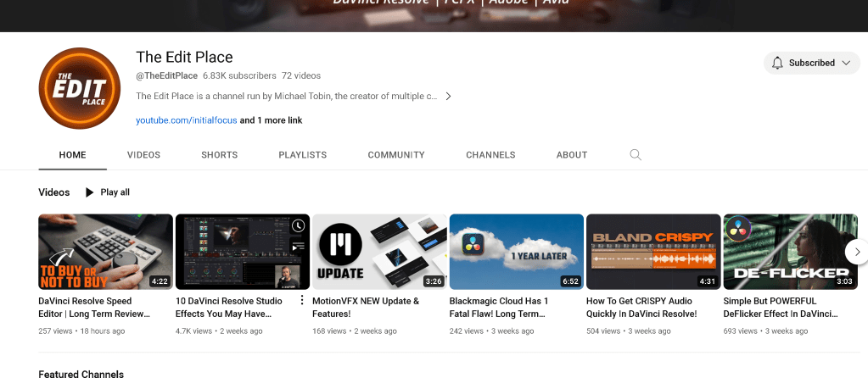This screenshot has width=868, height=378.
Task: Open the BLAND CRISPY audio thumbnail
Action: click(x=654, y=252)
